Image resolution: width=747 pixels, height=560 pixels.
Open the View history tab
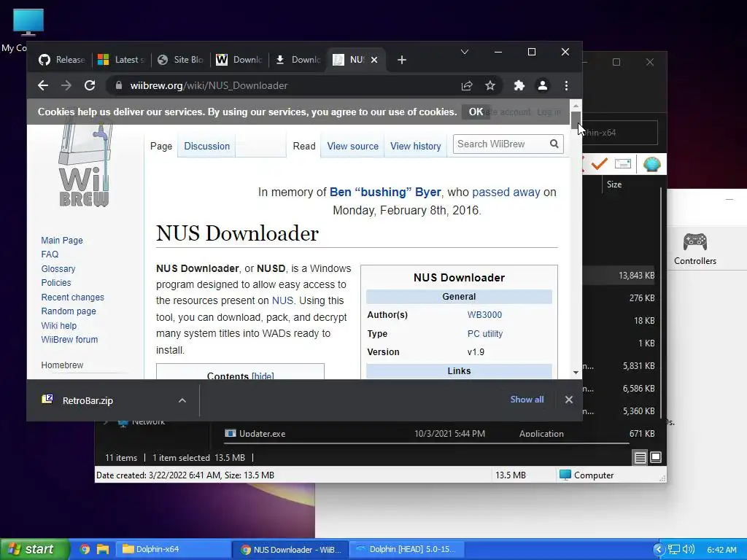(415, 146)
